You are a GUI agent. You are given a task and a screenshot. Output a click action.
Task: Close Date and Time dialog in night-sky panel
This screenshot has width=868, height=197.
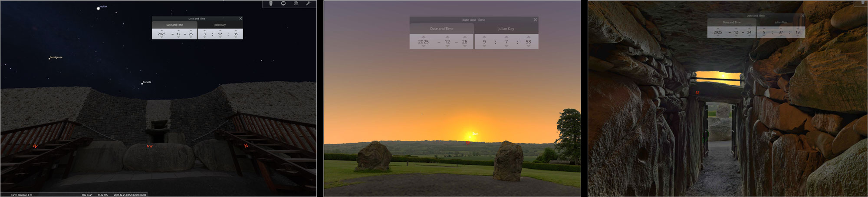[x=240, y=19]
